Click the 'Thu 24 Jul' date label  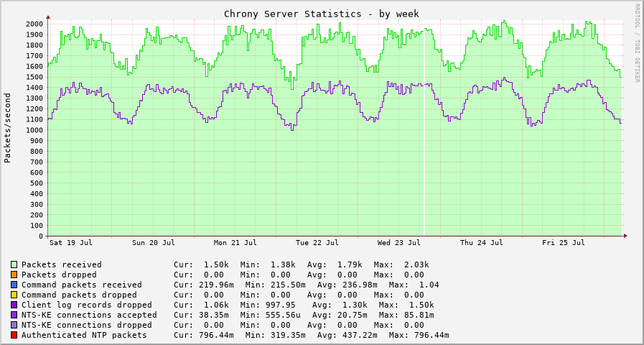coord(482,243)
